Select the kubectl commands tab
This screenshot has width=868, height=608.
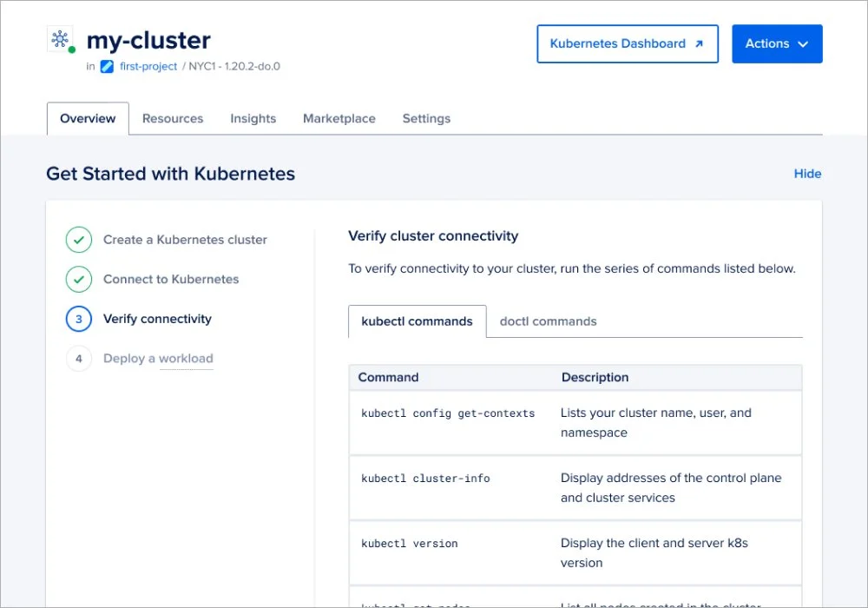point(418,321)
